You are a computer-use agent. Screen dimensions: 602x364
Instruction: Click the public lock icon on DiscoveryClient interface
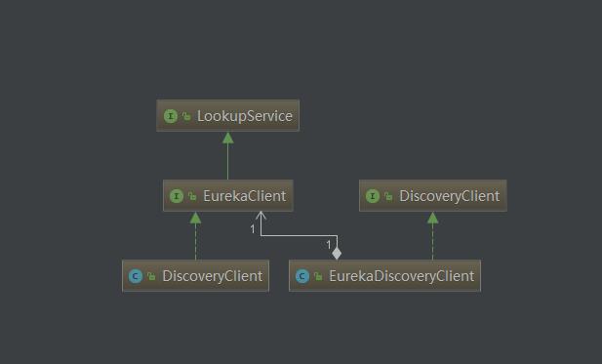(389, 196)
